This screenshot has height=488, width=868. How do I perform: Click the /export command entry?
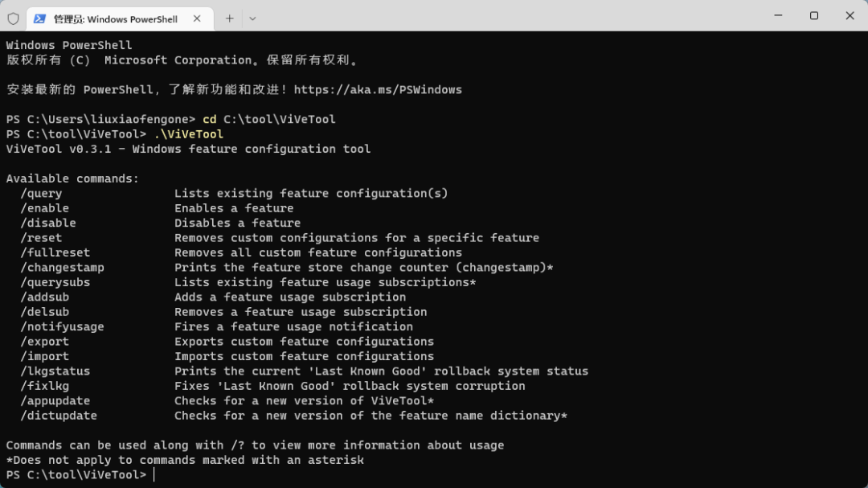44,342
